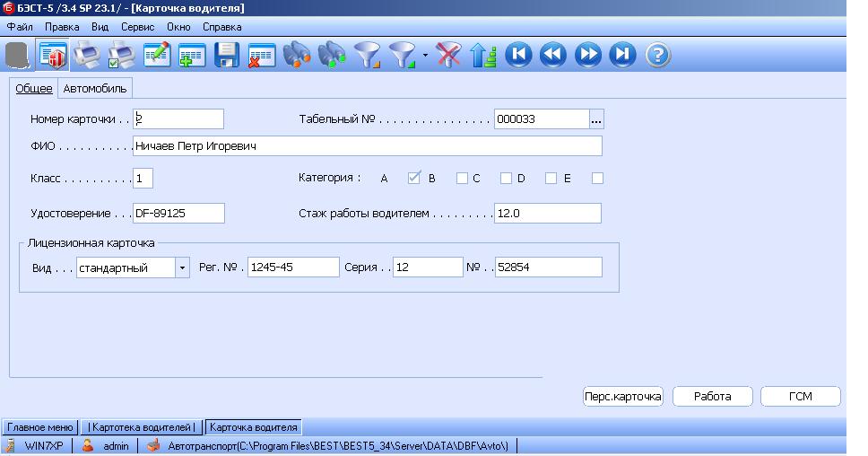Add a new record with the green-plus icon

pos(192,56)
